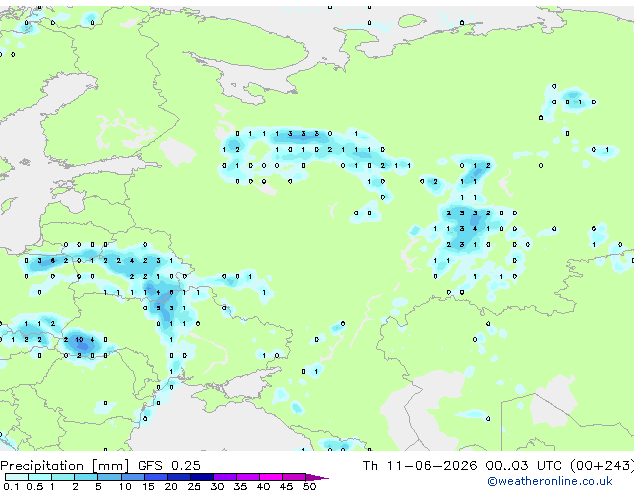The image size is (634, 490).
Task: Choose the 25–30 mm legend color swatch
Action: tap(202, 477)
